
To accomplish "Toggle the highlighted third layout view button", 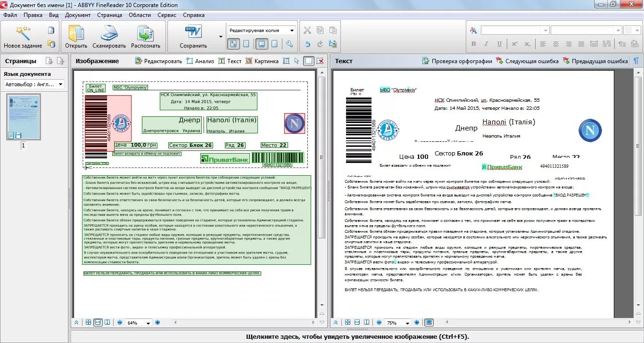I will tap(262, 44).
